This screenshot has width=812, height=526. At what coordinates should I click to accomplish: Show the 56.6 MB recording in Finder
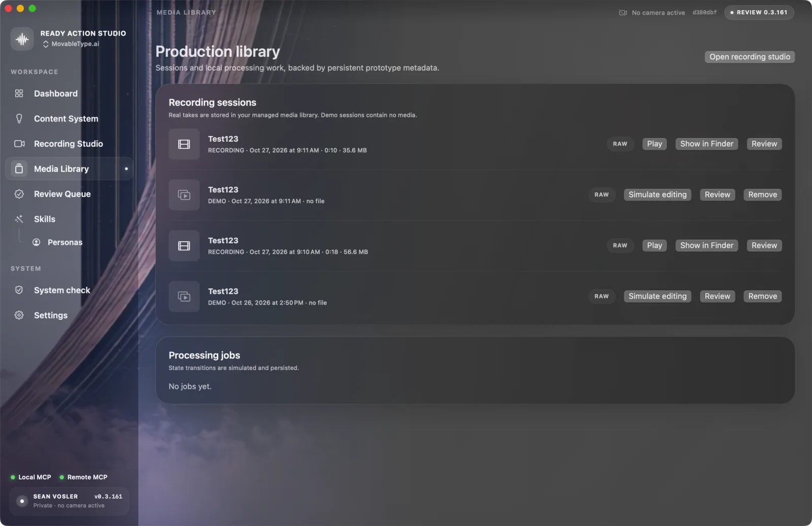pos(706,245)
